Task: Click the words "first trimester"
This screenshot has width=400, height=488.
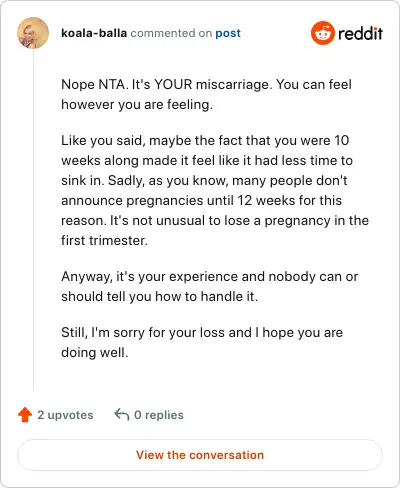Action: (x=104, y=240)
